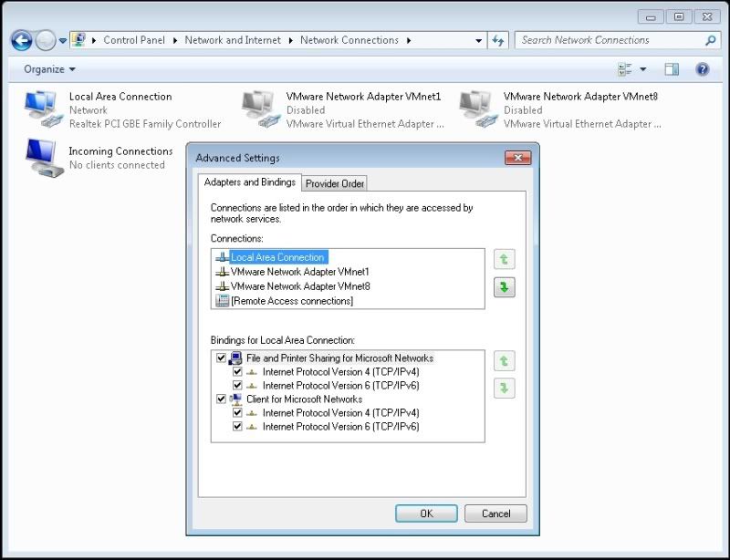The height and width of the screenshot is (560, 730).
Task: Click the Back navigation arrow button
Action: [21, 40]
